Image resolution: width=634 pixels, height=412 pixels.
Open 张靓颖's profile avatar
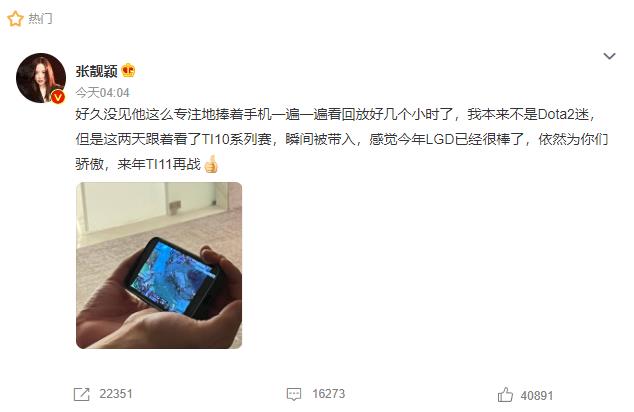[x=41, y=78]
